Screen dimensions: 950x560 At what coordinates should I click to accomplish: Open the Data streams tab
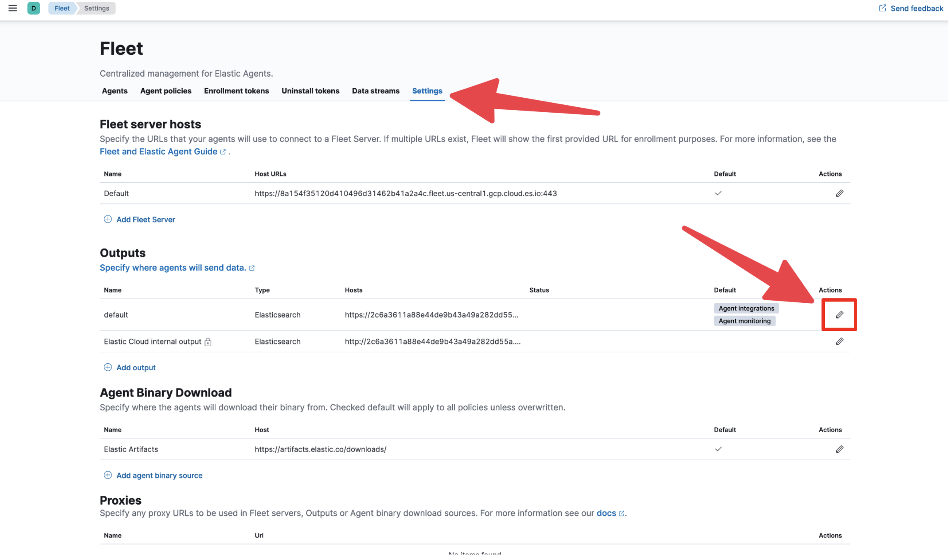click(x=376, y=91)
